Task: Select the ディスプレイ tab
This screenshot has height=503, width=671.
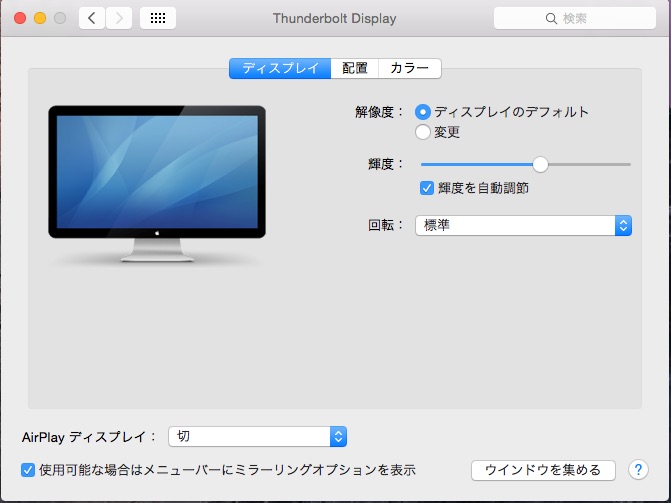Action: [x=280, y=68]
